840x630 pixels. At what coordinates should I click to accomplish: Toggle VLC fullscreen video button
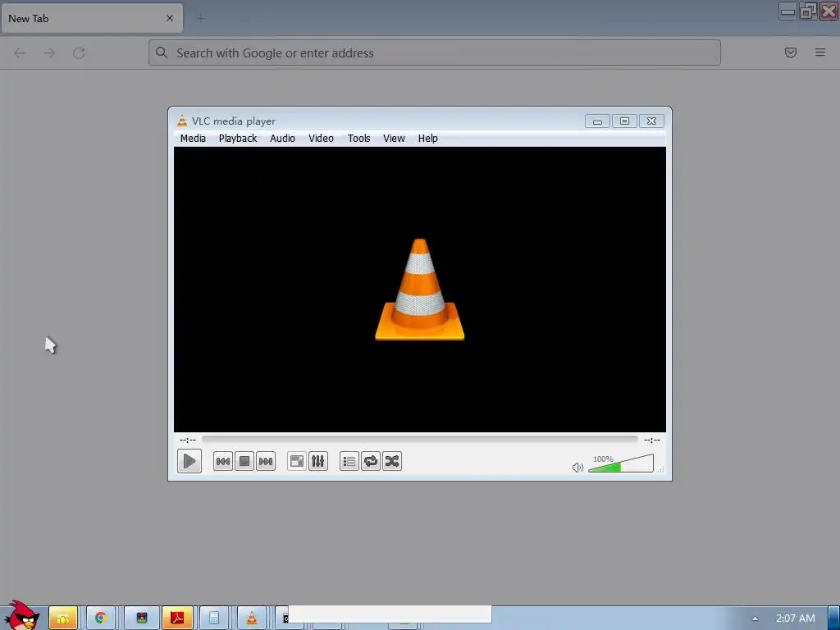(x=297, y=461)
